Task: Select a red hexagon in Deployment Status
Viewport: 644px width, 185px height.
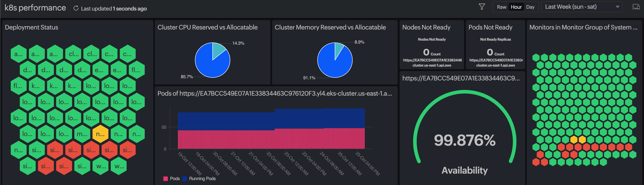Action: [55, 150]
